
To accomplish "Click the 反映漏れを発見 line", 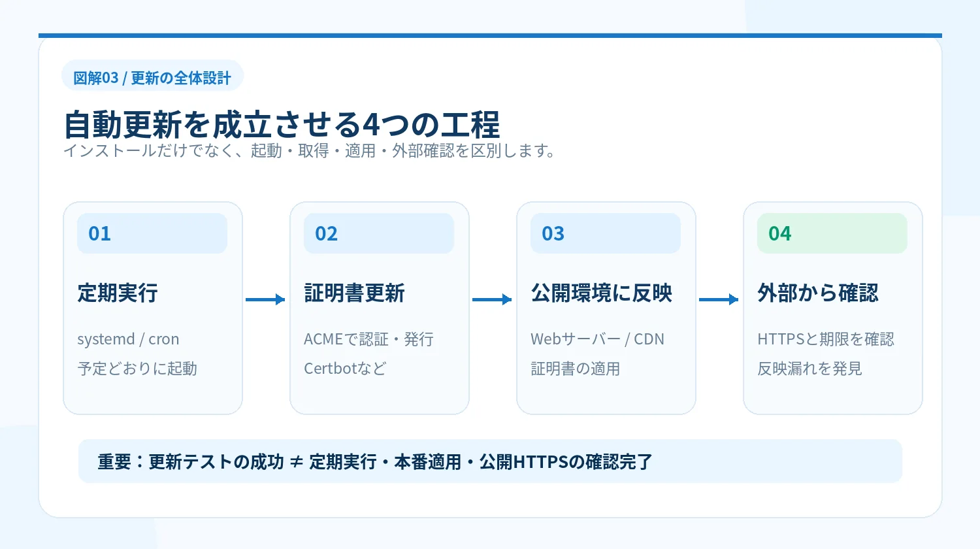I will click(x=809, y=369).
